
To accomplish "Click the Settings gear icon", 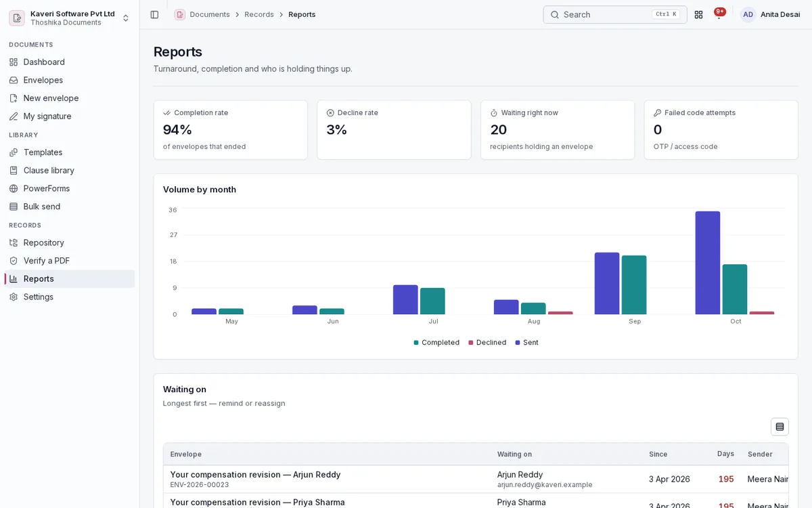I will (14, 297).
